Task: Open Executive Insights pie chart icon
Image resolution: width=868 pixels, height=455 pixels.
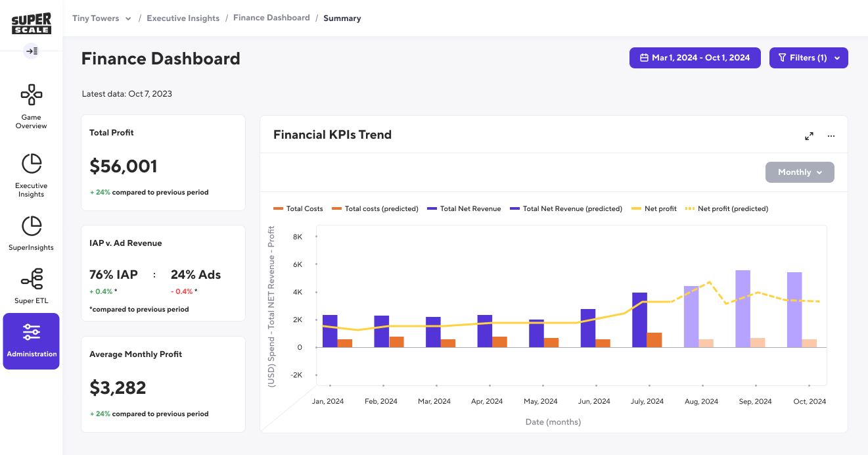Action: [x=32, y=163]
